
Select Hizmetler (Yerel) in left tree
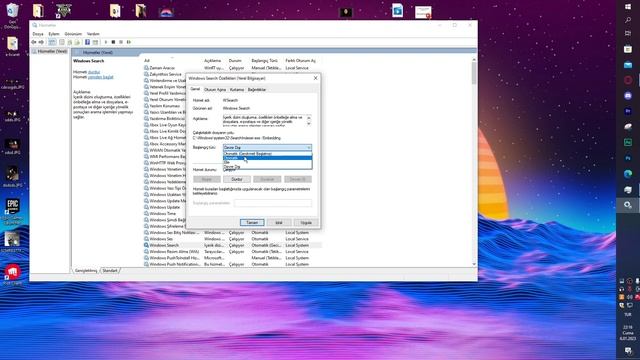[x=49, y=51]
